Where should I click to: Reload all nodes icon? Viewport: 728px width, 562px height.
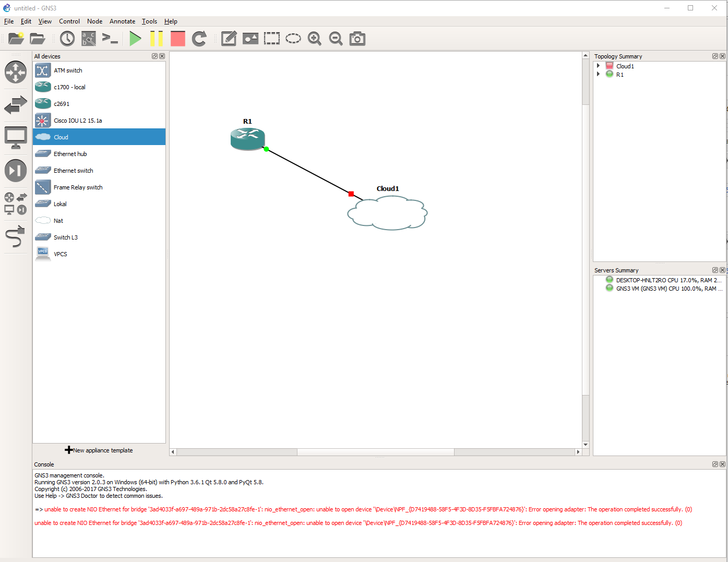[x=199, y=39]
